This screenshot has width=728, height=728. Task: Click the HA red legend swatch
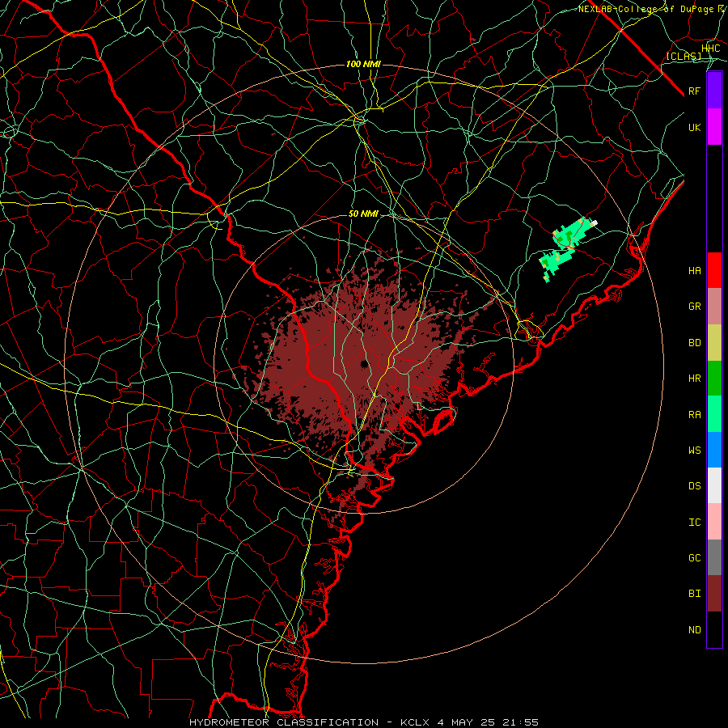coord(714,270)
